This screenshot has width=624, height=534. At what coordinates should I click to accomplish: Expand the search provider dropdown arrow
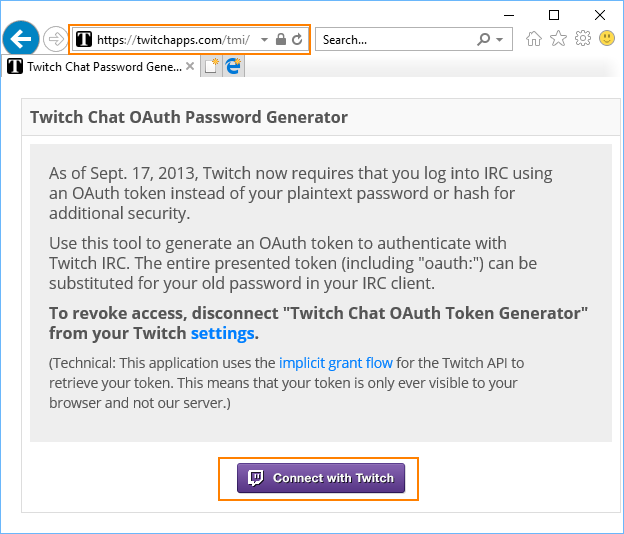pos(499,40)
